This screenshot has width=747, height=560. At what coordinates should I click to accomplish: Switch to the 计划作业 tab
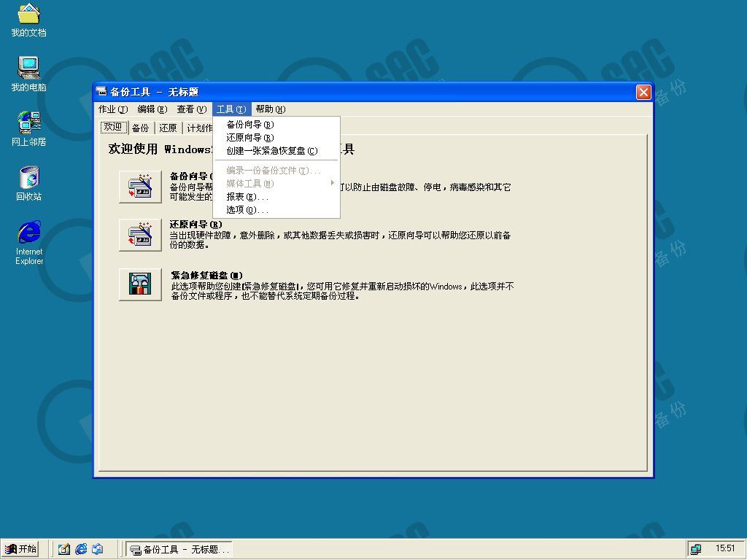[x=198, y=128]
